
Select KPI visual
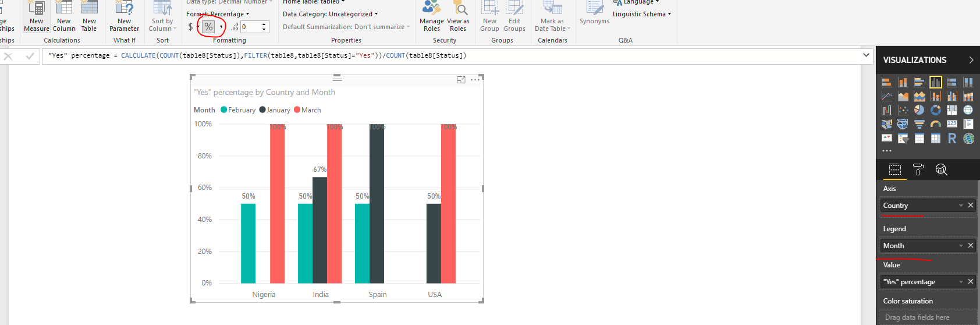click(887, 138)
